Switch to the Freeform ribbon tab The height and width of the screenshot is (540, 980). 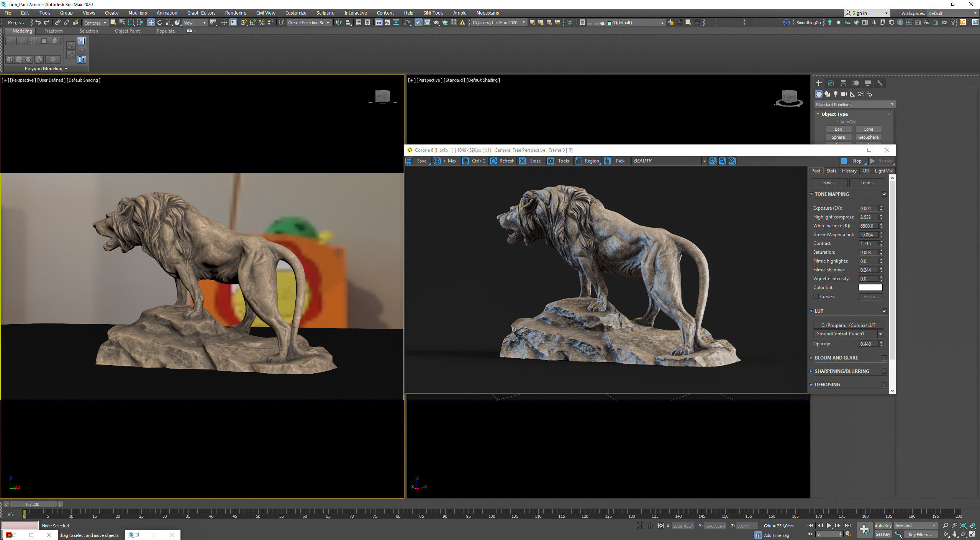click(53, 31)
